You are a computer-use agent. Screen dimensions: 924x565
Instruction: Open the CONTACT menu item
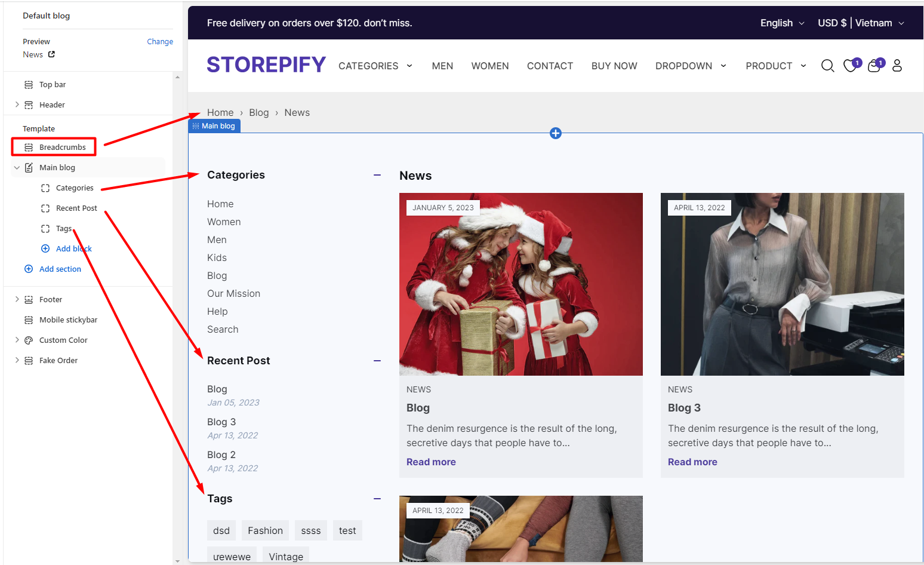point(550,66)
